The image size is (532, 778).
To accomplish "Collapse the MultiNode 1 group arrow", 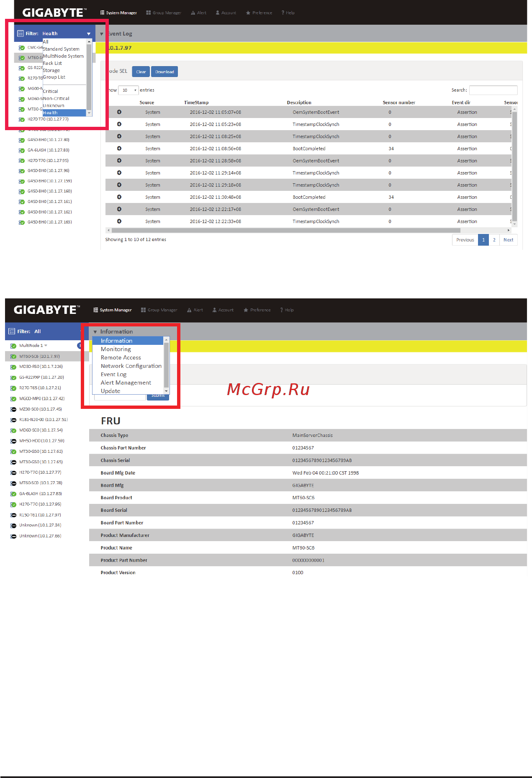I will tap(46, 346).
